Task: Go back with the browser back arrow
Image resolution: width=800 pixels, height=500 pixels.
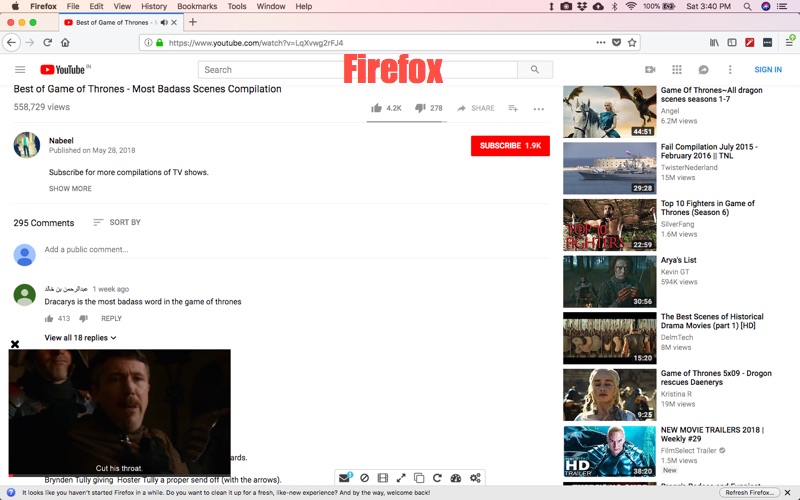Action: click(x=11, y=43)
